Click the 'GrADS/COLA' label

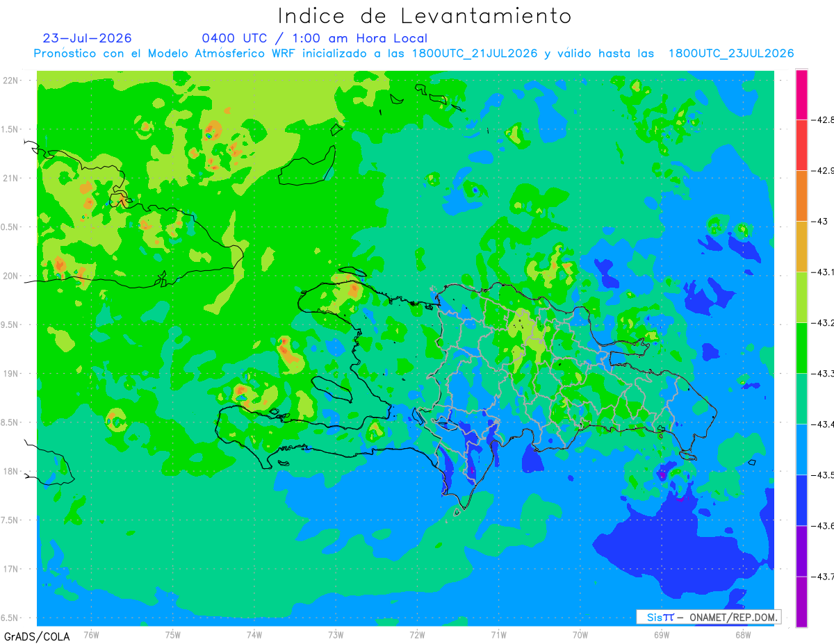(x=37, y=636)
